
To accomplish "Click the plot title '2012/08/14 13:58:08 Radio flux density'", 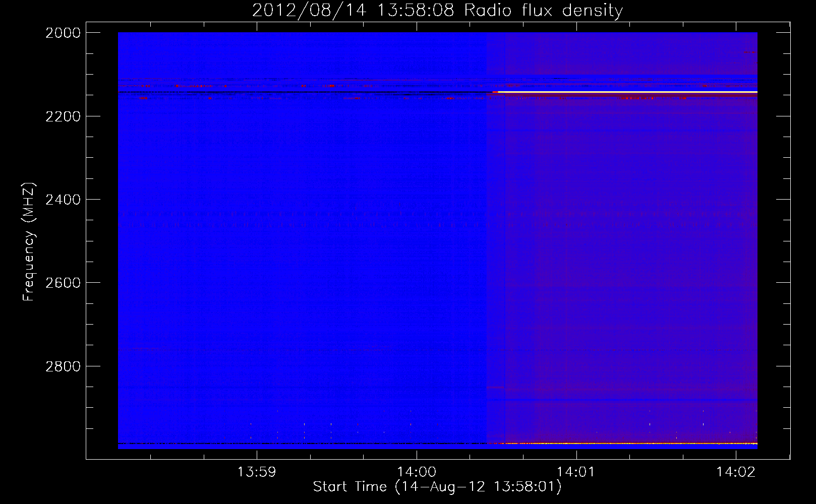I will 437,10.
